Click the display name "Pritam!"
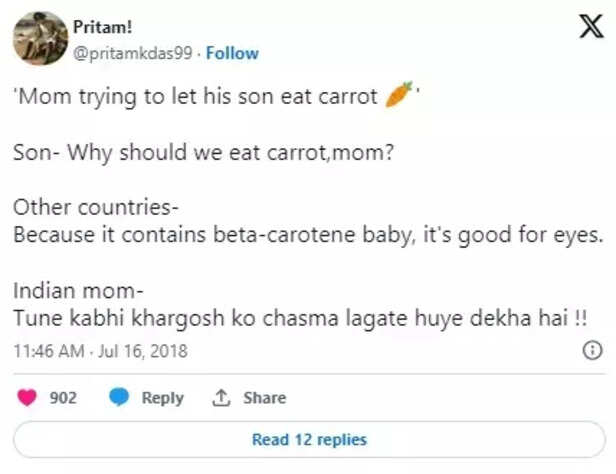616x474 pixels. (x=105, y=27)
